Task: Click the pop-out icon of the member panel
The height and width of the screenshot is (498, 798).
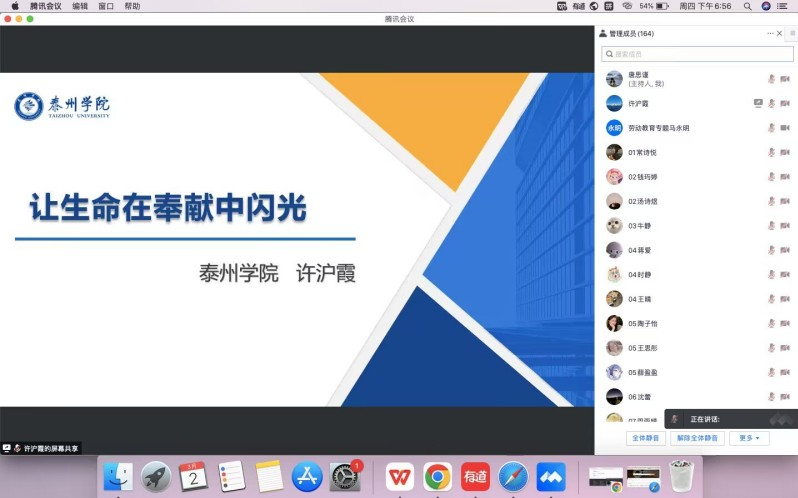Action: click(x=792, y=33)
